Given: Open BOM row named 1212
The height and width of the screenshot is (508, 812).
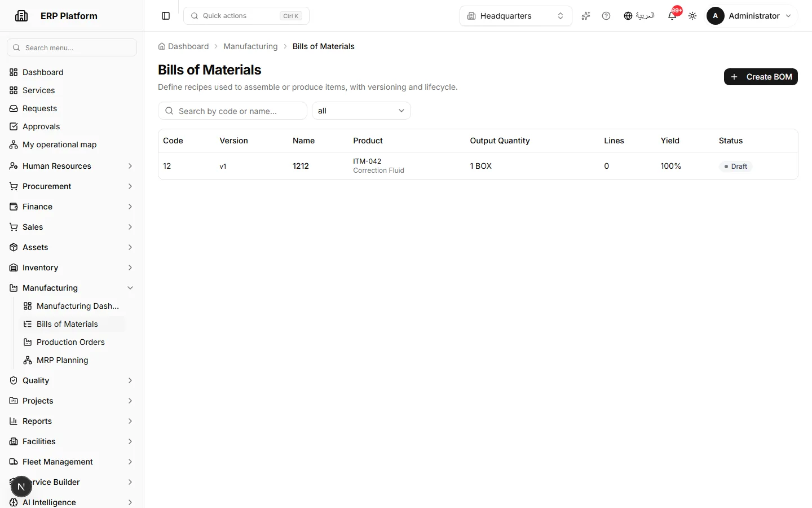Looking at the screenshot, I should coord(478,166).
